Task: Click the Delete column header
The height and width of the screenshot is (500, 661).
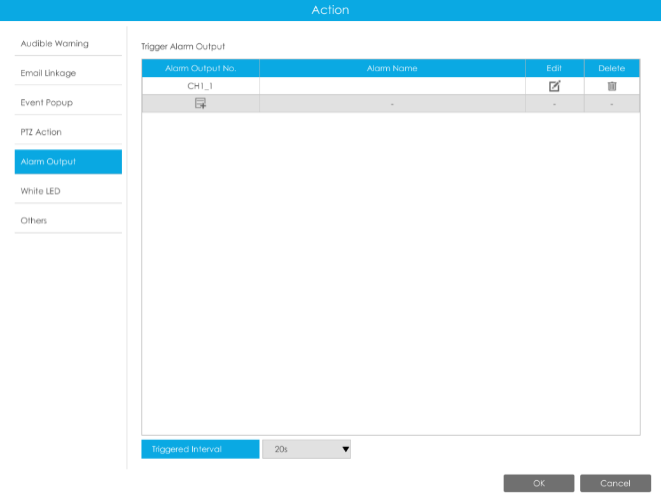Action: point(611,68)
